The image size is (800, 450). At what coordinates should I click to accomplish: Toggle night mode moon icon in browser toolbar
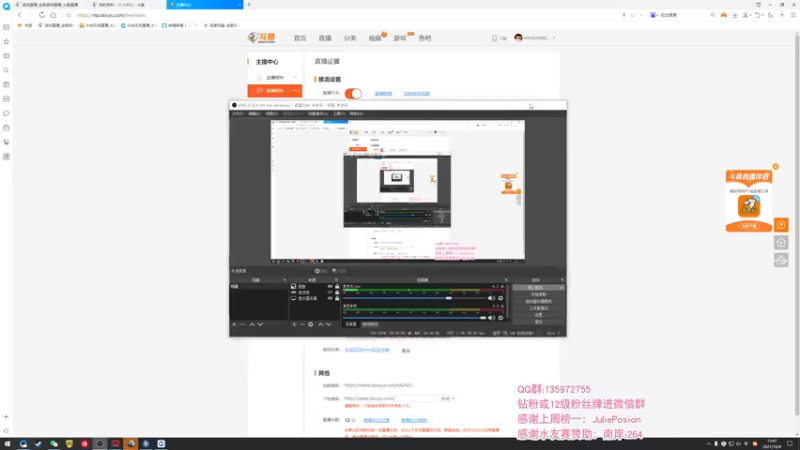pos(770,15)
